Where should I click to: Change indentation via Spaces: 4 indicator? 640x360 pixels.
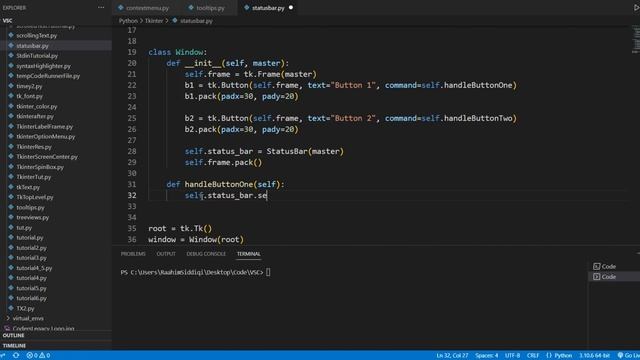487,356
